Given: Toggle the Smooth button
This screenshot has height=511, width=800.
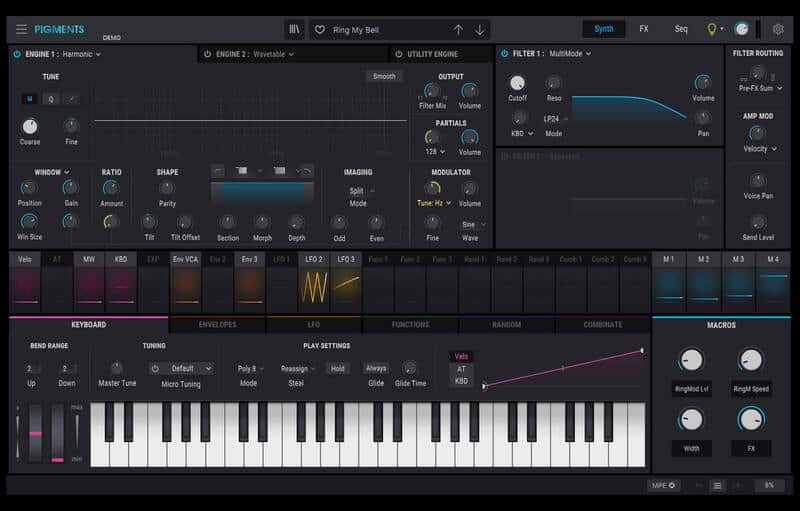Looking at the screenshot, I should tap(384, 76).
